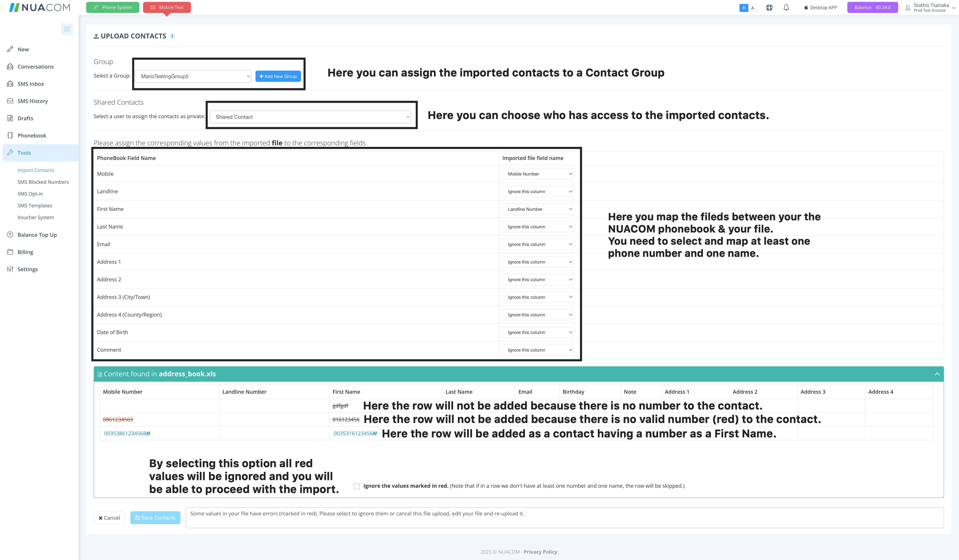Open the SMS Inbox sidebar icon

(x=10, y=84)
